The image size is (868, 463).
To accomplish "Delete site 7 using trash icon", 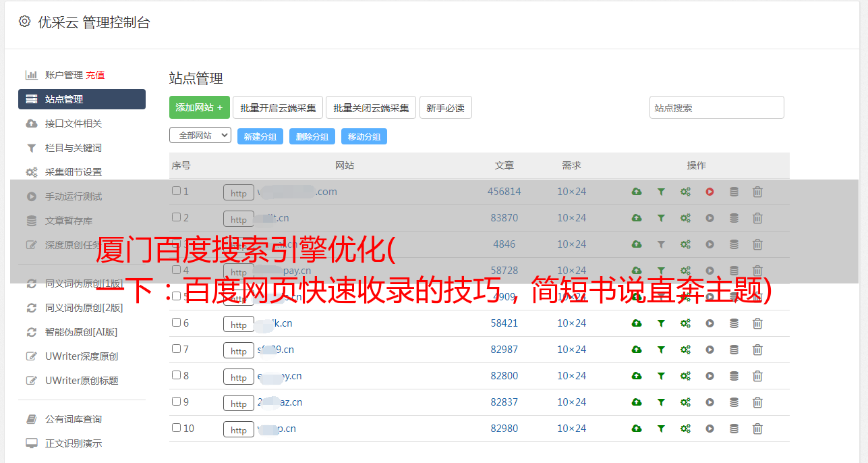I will [757, 350].
